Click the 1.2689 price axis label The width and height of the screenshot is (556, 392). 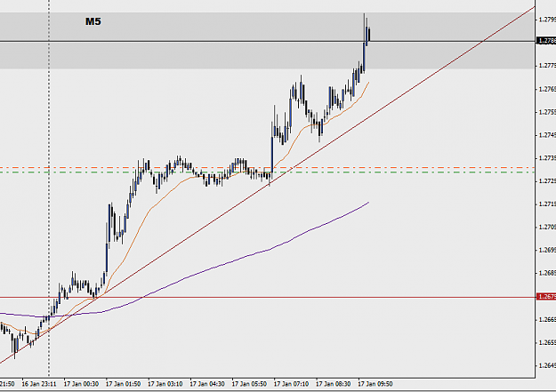(547, 273)
